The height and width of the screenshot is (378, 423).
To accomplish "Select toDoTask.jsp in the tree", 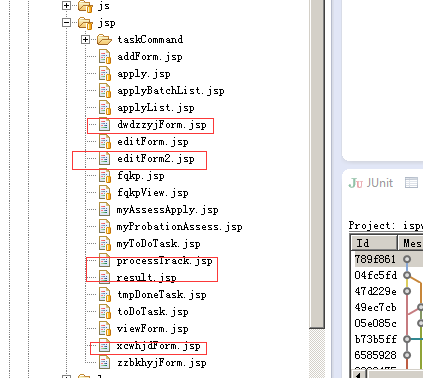I will point(153,312).
